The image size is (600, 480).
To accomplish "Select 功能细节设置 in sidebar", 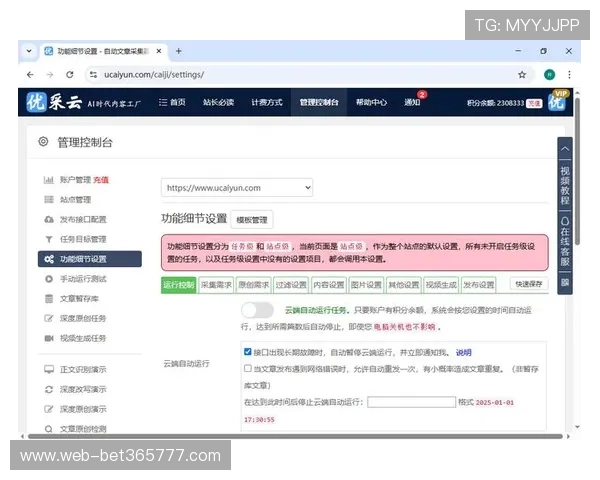I will pyautogui.click(x=90, y=259).
